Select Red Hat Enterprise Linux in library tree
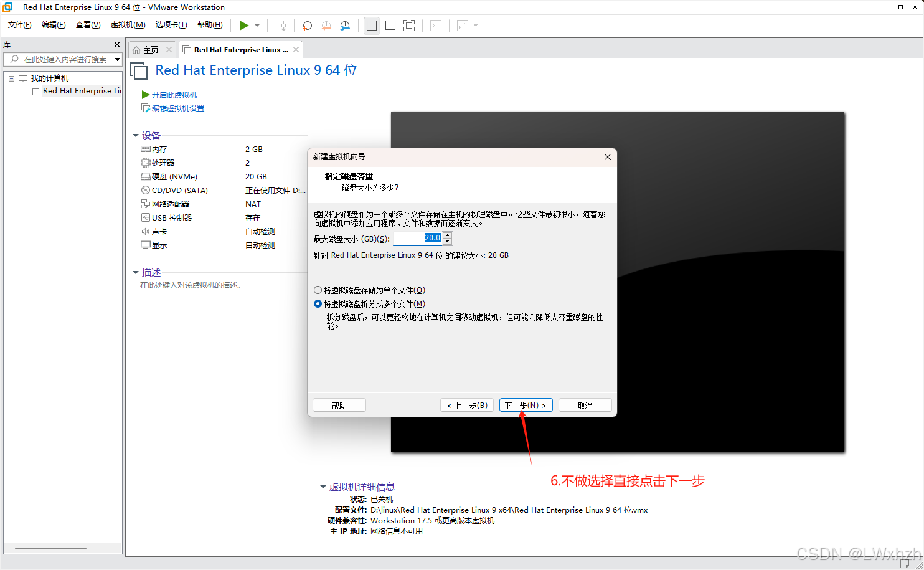The width and height of the screenshot is (924, 570). (x=82, y=91)
